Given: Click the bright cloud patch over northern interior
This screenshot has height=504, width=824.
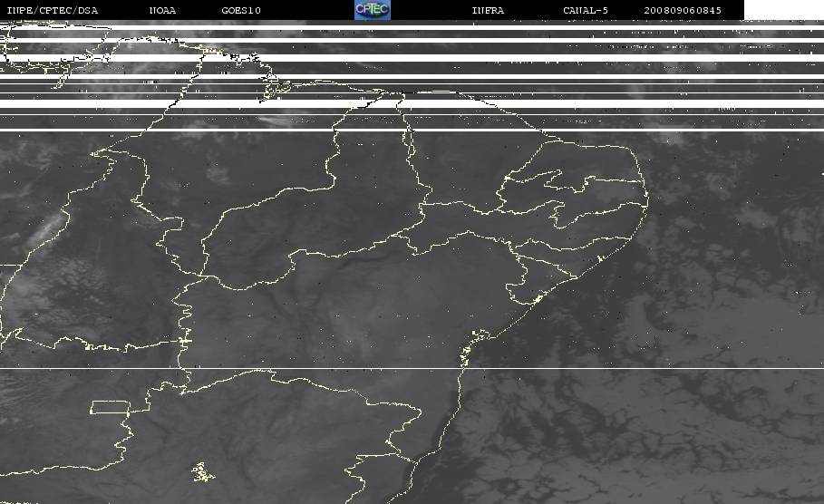Looking at the screenshot, I should pyautogui.click(x=218, y=172).
